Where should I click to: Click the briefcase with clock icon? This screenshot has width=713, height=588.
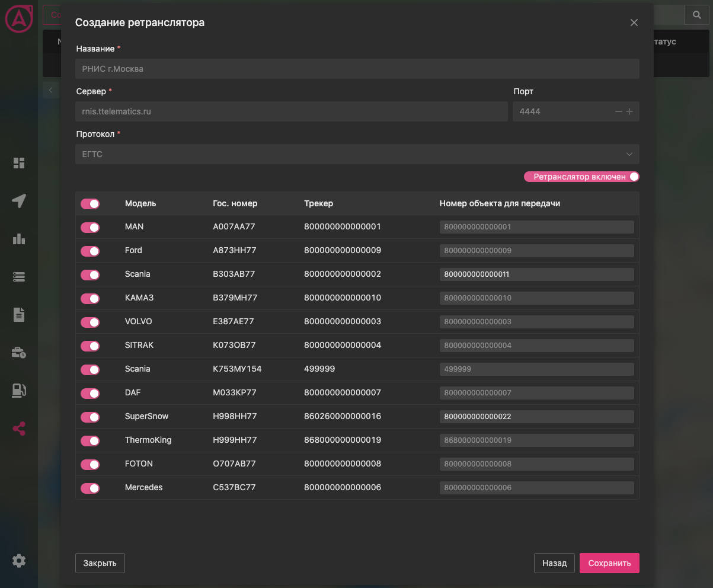[19, 353]
